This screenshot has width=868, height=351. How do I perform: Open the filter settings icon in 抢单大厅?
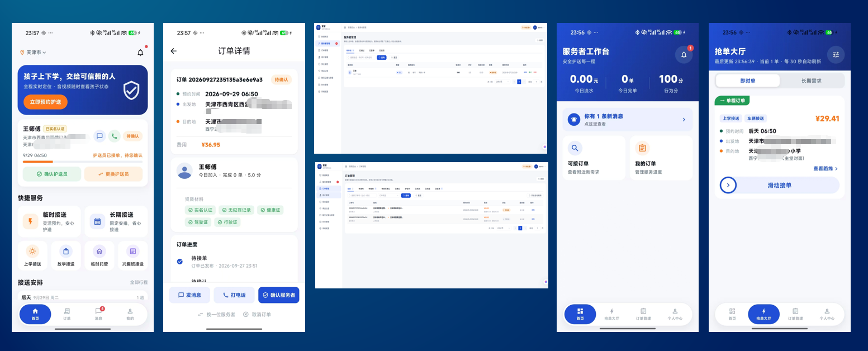point(836,55)
